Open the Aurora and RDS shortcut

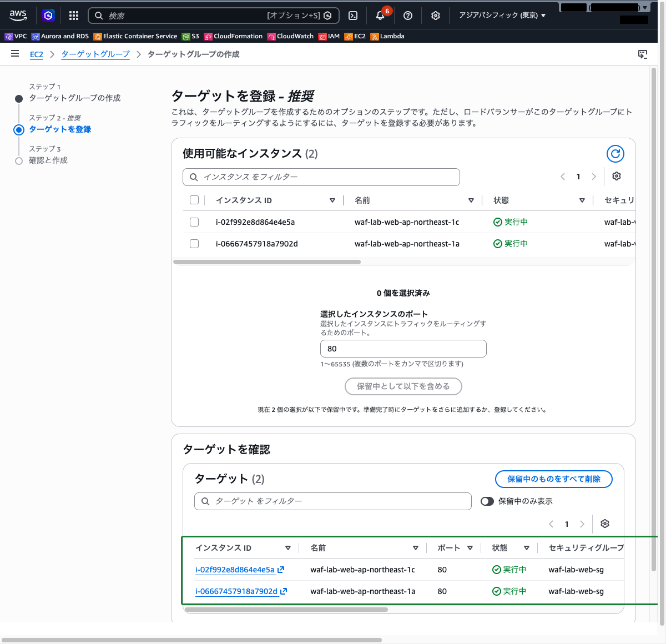pos(60,36)
